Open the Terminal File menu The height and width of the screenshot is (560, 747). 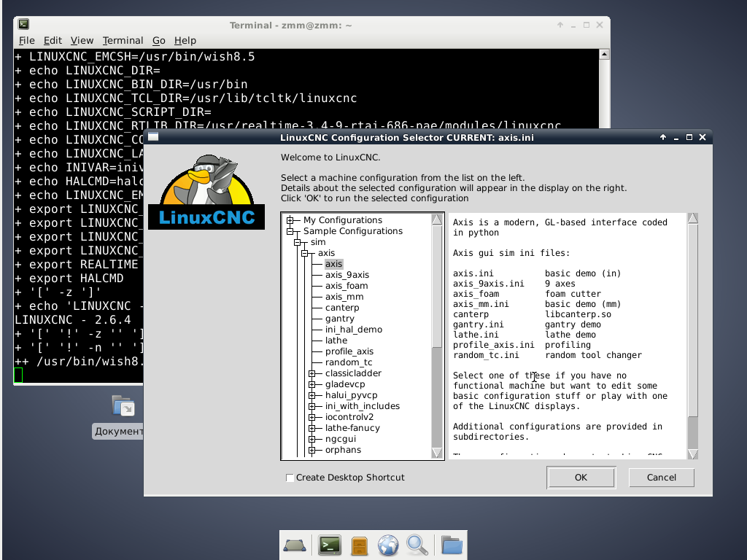tap(27, 41)
